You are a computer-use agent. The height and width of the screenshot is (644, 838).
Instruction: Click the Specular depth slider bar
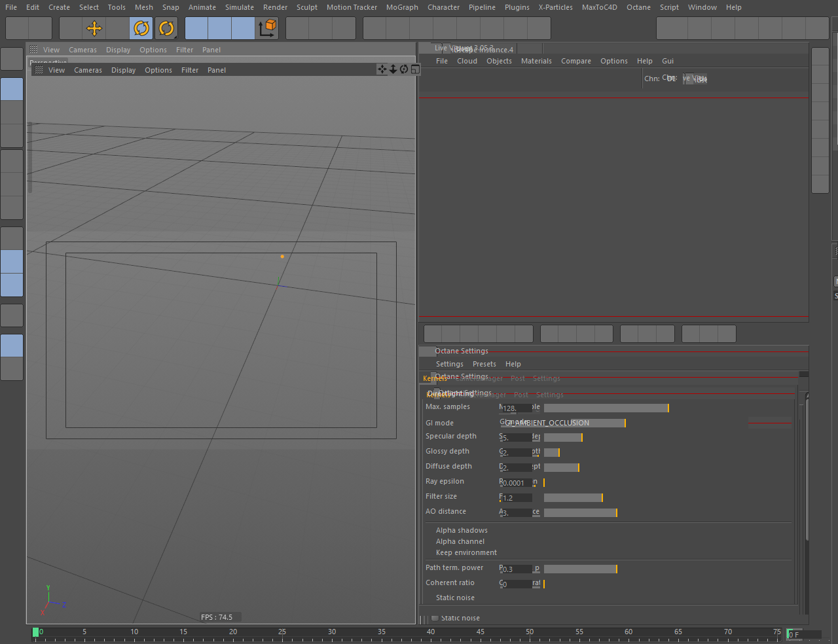point(563,437)
